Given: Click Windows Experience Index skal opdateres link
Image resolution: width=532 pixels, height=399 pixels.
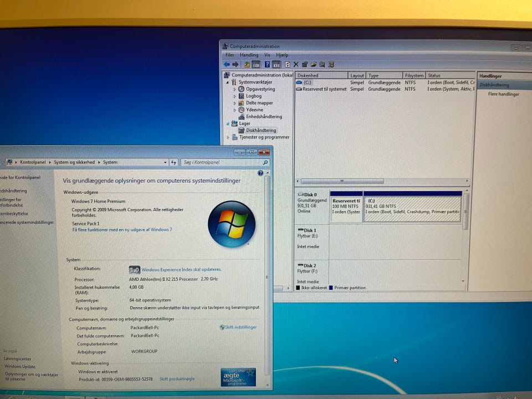Looking at the screenshot, I should tap(181, 269).
